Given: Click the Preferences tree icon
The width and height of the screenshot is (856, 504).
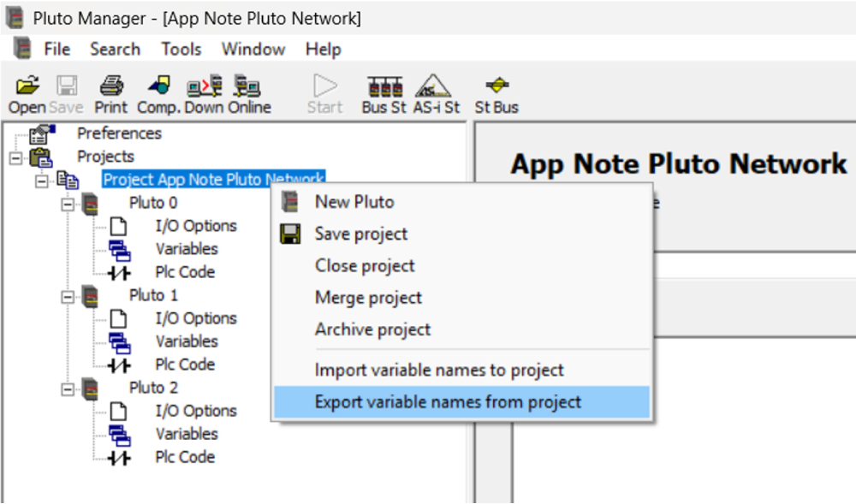Looking at the screenshot, I should (42, 133).
